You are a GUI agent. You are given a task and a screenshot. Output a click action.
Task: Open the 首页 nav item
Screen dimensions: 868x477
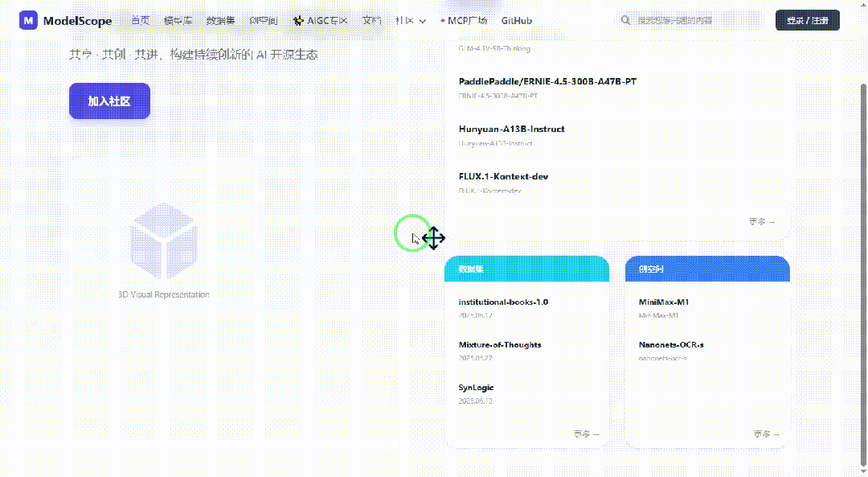pos(140,20)
